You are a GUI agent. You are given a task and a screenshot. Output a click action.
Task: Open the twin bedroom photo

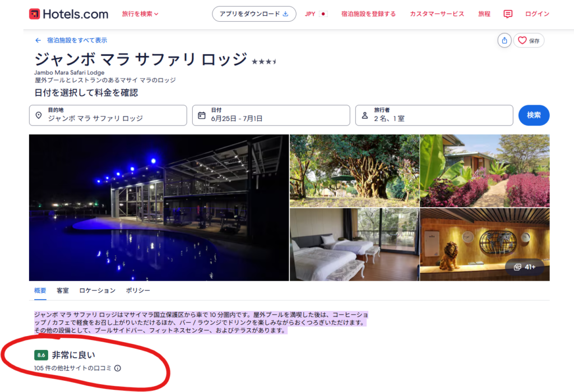(354, 245)
